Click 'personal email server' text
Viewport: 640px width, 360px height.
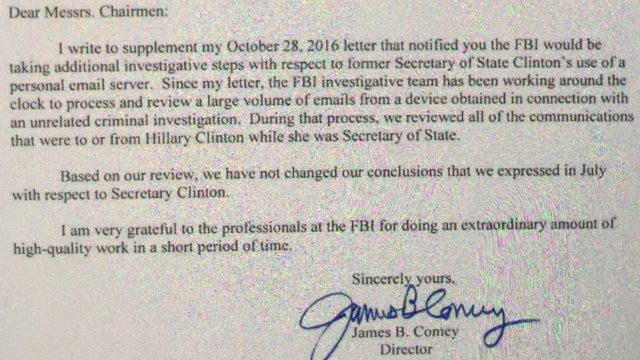(80, 85)
